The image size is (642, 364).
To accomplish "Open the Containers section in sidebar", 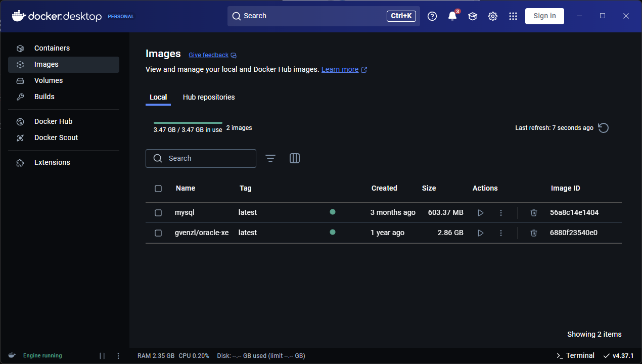I will (x=52, y=48).
